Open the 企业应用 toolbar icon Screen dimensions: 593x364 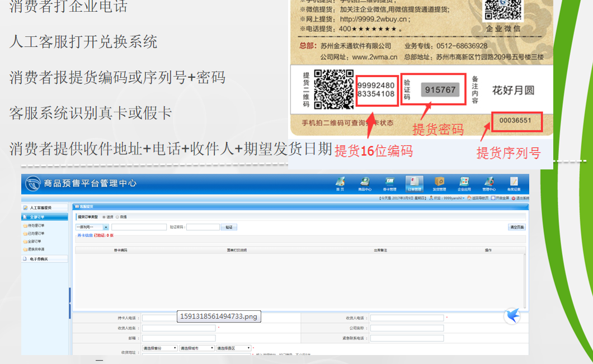[x=464, y=183]
